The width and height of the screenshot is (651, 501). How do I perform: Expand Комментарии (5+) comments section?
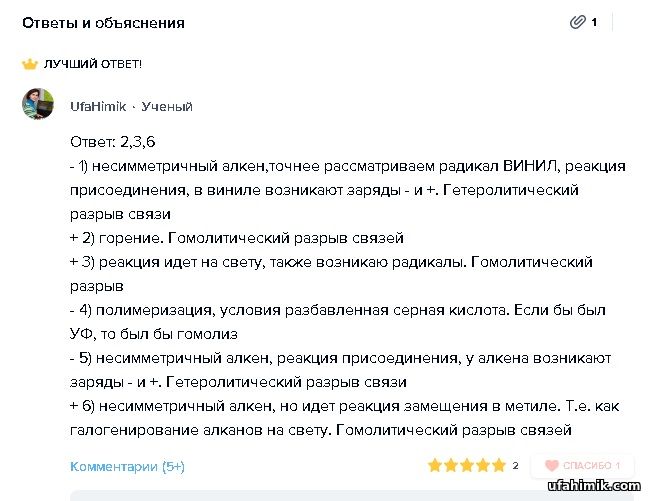coord(127,467)
